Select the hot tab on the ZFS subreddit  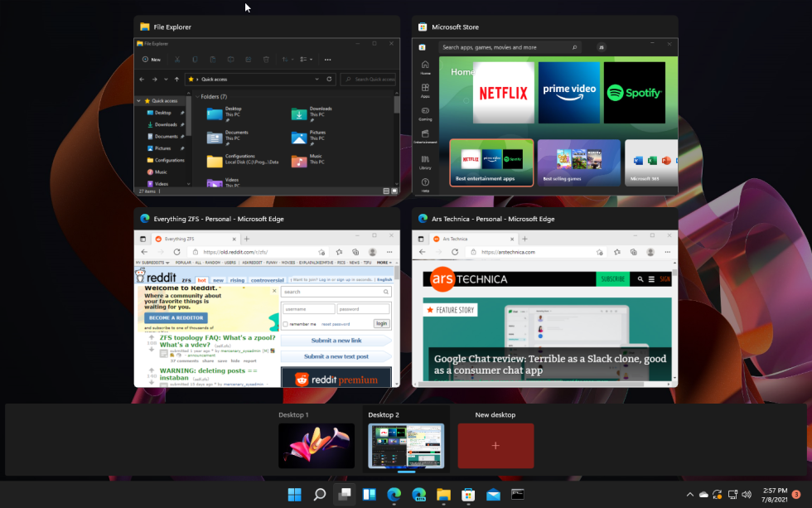click(201, 280)
